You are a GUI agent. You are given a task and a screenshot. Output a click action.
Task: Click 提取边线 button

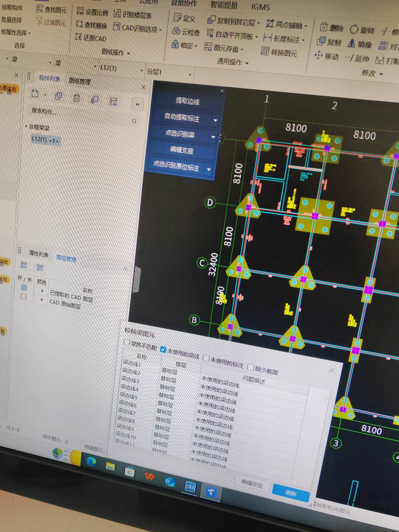point(188,100)
